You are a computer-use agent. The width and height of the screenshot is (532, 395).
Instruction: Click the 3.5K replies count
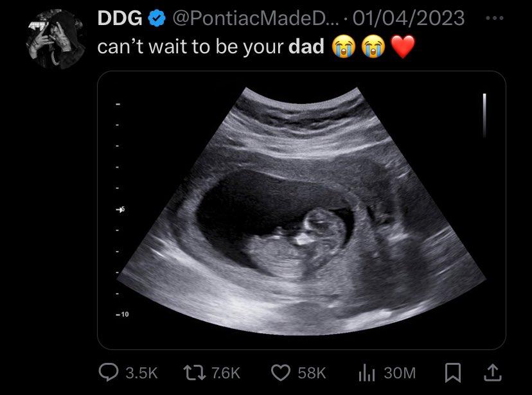point(141,373)
